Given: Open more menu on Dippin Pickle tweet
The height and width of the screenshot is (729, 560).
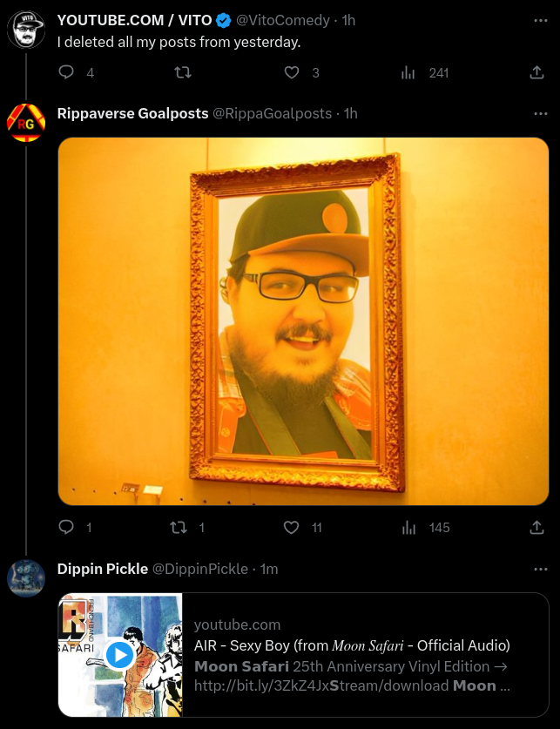Looking at the screenshot, I should 541,569.
